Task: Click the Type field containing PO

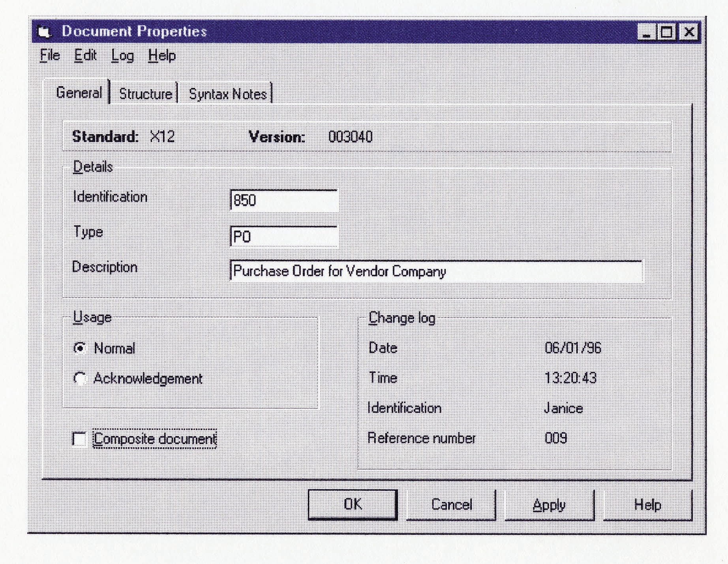Action: tap(283, 237)
